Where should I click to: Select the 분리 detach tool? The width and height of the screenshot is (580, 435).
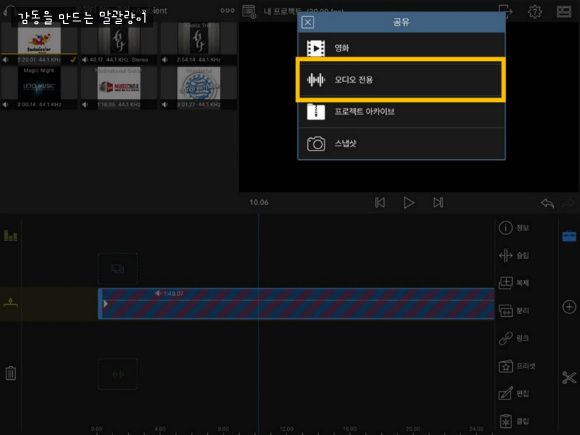click(x=514, y=311)
